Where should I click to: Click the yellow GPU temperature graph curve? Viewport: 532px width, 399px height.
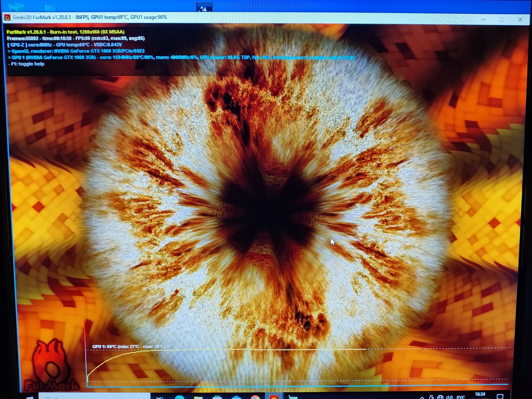coord(226,350)
